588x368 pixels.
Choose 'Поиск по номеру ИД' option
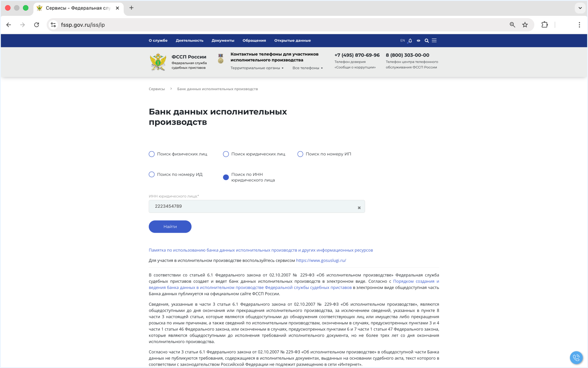(152, 174)
